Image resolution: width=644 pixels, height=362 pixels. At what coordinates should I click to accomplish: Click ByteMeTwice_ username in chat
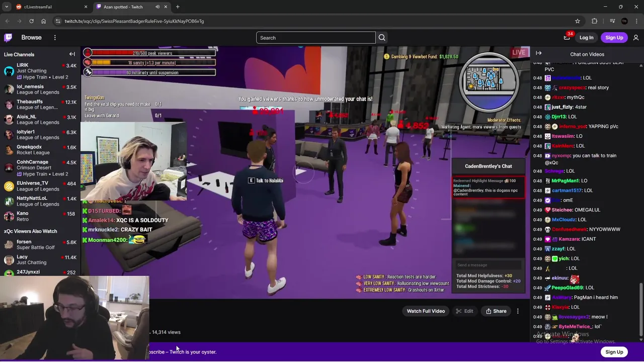click(x=576, y=326)
